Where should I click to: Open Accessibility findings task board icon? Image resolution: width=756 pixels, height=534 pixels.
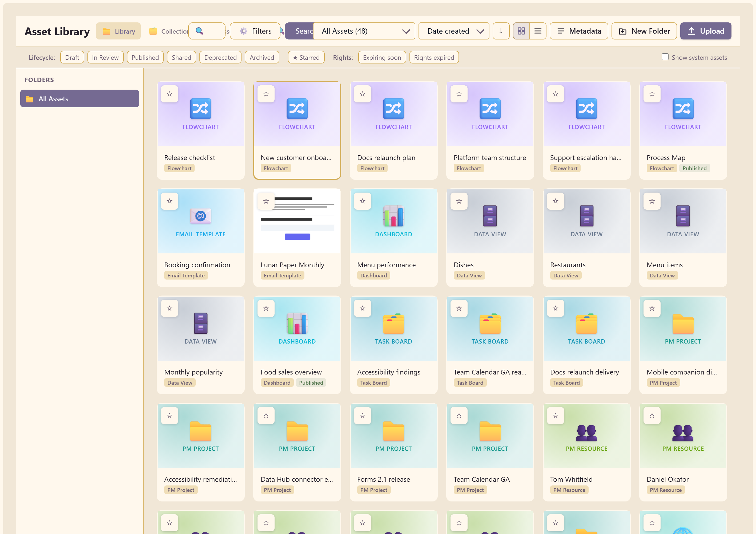click(393, 323)
